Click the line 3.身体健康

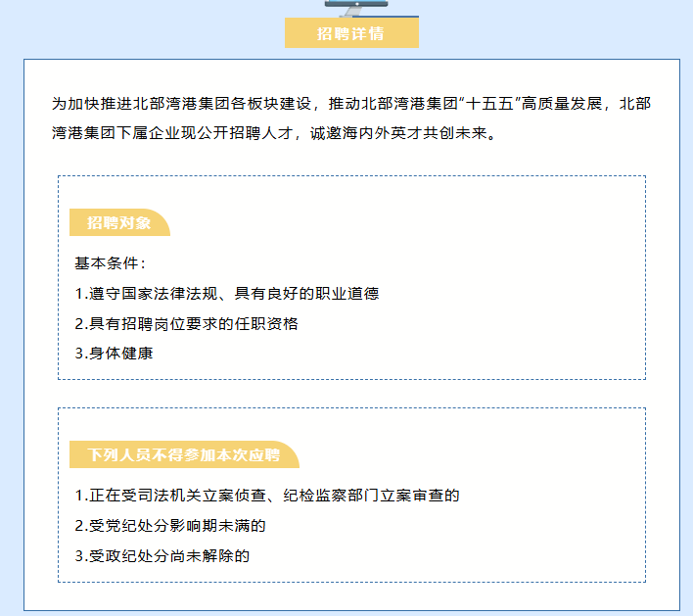tap(114, 354)
